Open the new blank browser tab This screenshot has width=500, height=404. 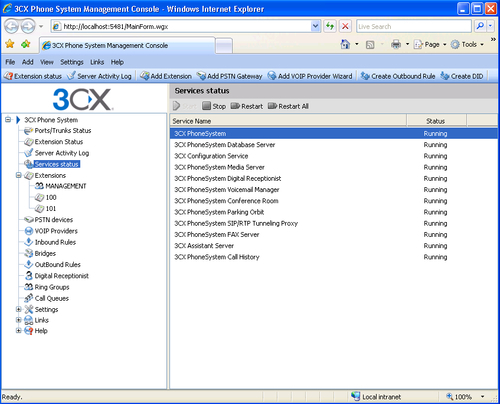pos(224,45)
